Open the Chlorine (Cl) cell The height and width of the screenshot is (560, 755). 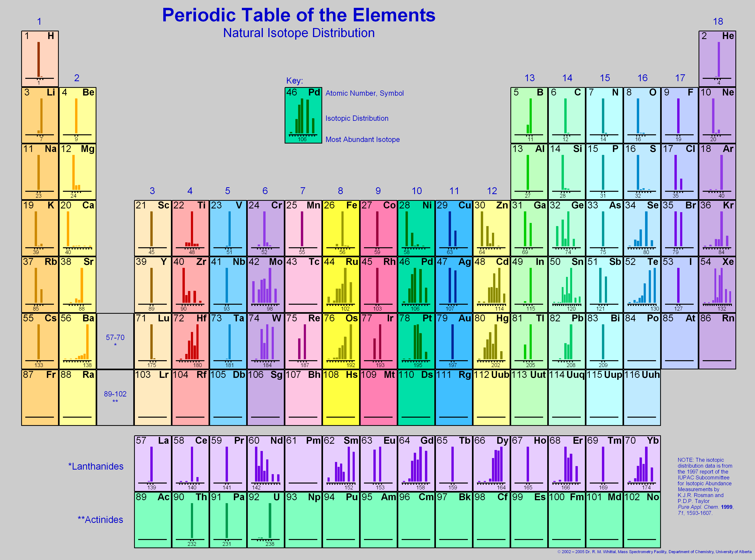pos(680,172)
